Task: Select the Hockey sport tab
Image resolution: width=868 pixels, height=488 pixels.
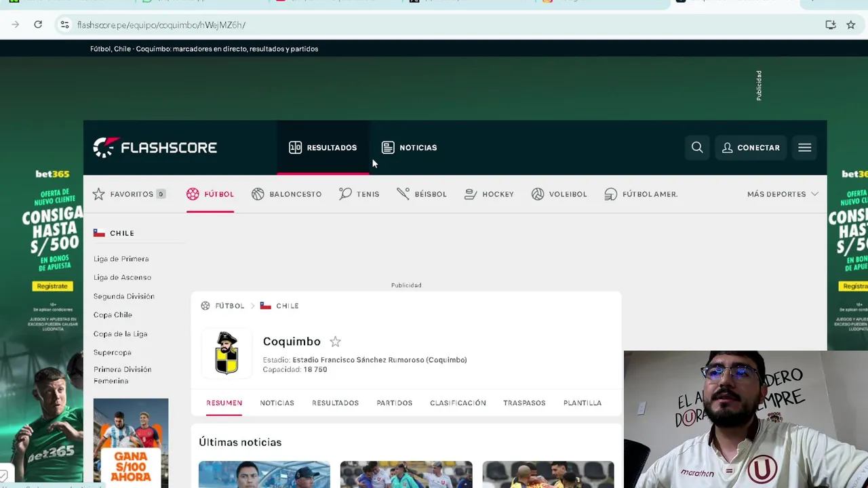Action: point(489,194)
